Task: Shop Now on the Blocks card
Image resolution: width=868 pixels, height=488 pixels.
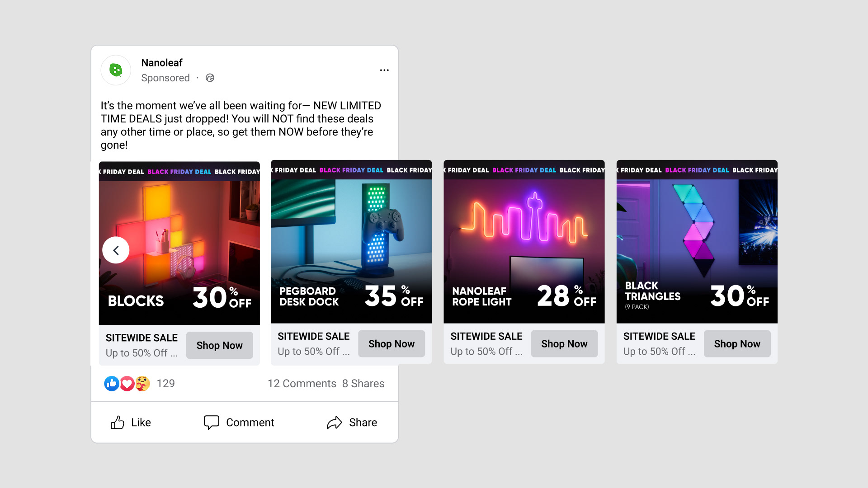Action: (219, 345)
